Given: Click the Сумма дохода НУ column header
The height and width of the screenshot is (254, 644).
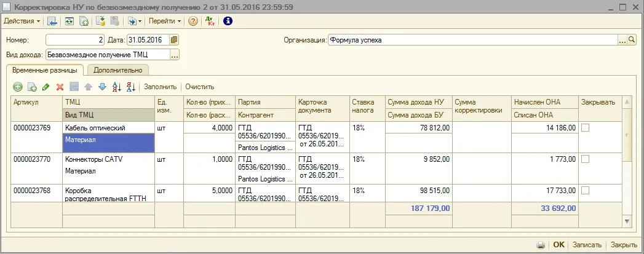Looking at the screenshot, I should click(x=418, y=103).
